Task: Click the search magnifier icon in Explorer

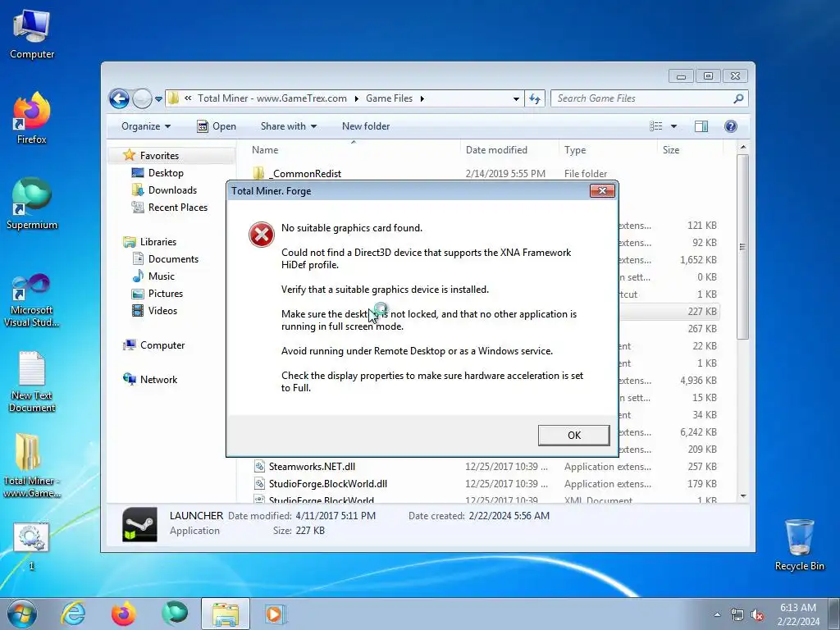Action: tap(739, 98)
